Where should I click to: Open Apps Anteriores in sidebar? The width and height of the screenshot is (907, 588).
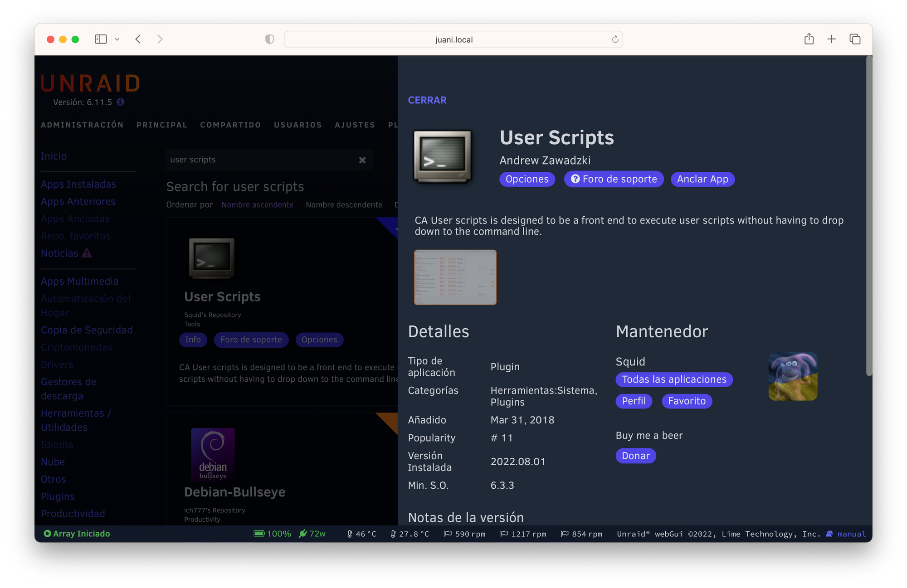point(78,201)
